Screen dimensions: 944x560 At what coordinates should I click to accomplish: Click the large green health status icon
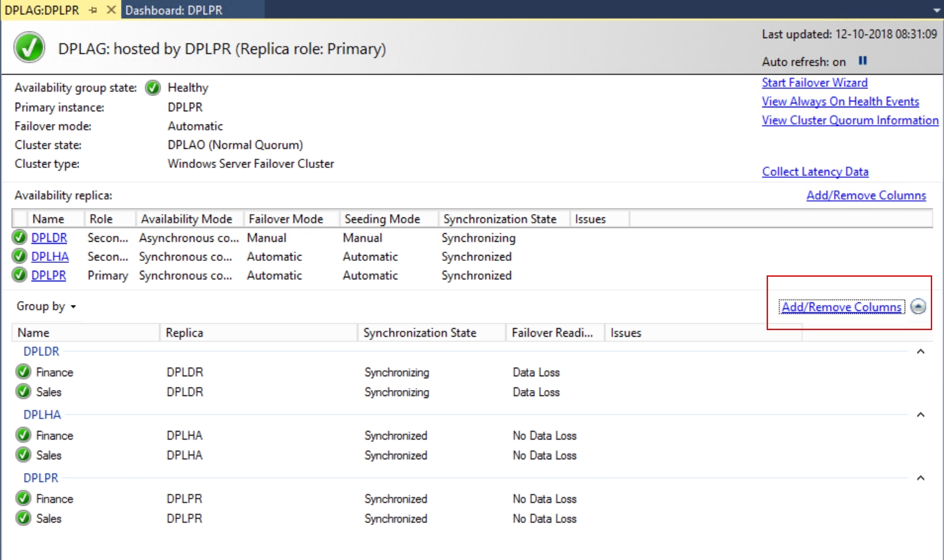tap(30, 48)
